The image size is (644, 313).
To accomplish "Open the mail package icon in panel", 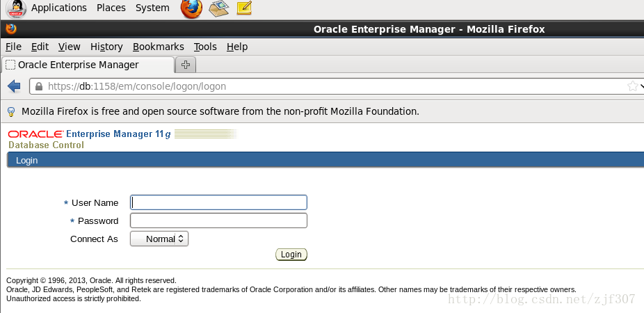I will point(218,8).
